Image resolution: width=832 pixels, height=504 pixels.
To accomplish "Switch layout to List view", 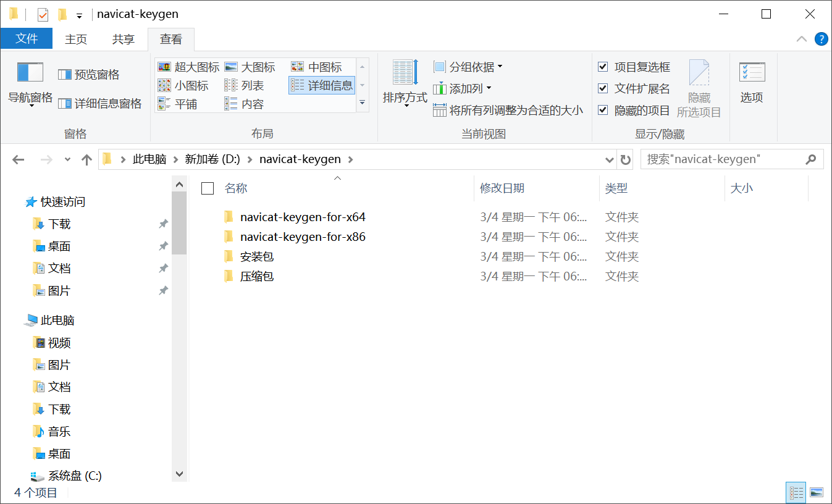I will pos(244,85).
